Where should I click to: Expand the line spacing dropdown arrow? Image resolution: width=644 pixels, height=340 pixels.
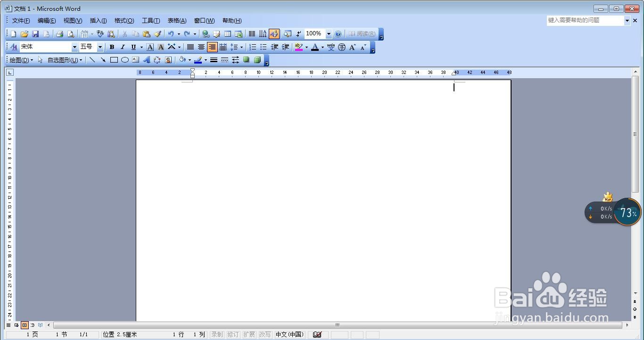(241, 47)
